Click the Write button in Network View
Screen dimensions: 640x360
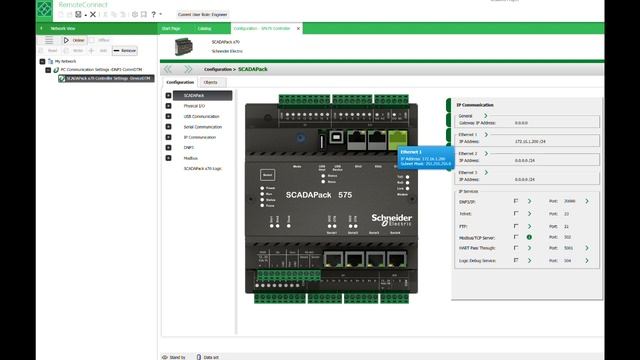coord(74,51)
